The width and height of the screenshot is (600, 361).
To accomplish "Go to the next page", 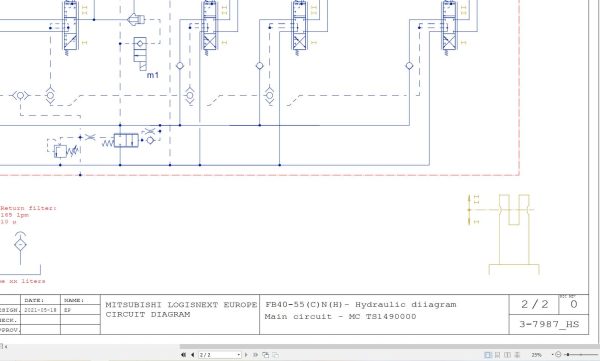I will click(x=246, y=355).
